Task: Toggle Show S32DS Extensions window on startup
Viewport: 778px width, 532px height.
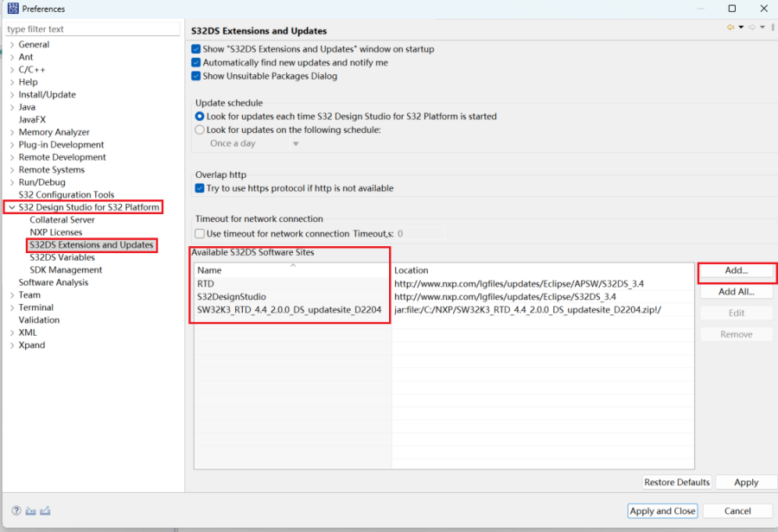Action: [x=196, y=49]
